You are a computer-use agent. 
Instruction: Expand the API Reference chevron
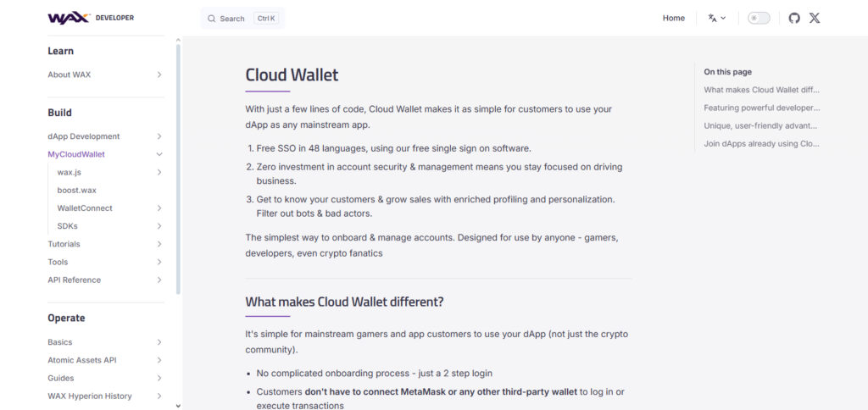(x=159, y=280)
